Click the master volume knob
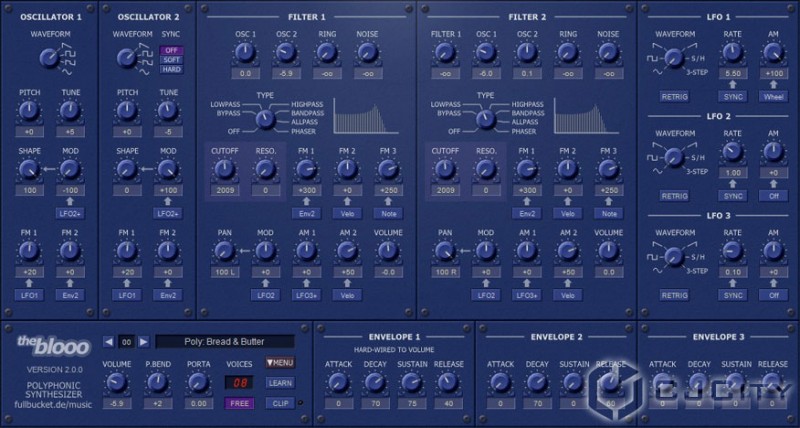This screenshot has width=800, height=428. 117,382
